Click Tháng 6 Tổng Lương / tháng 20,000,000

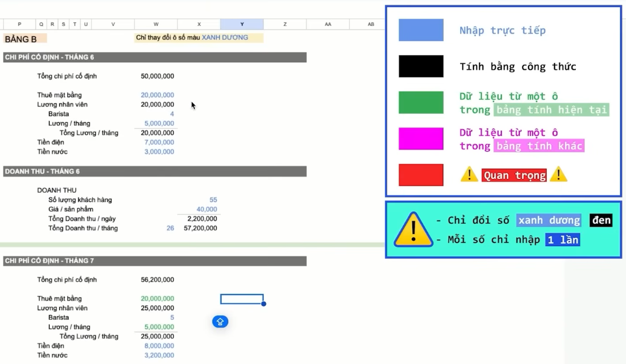(x=157, y=133)
